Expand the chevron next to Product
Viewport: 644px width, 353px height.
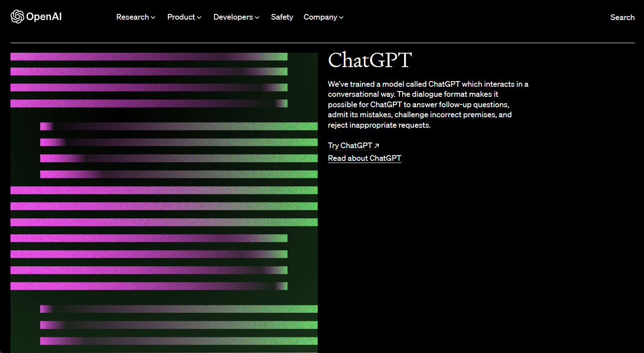(x=199, y=17)
